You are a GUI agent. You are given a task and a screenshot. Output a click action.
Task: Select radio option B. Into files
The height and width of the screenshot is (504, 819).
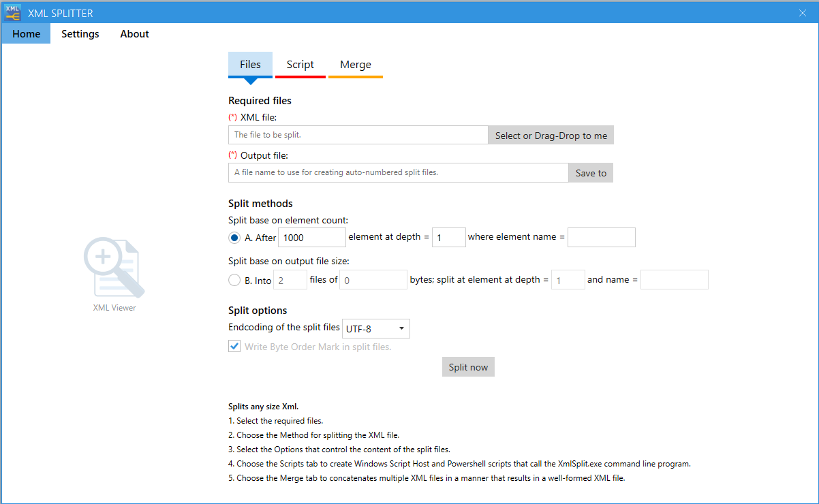pos(234,280)
